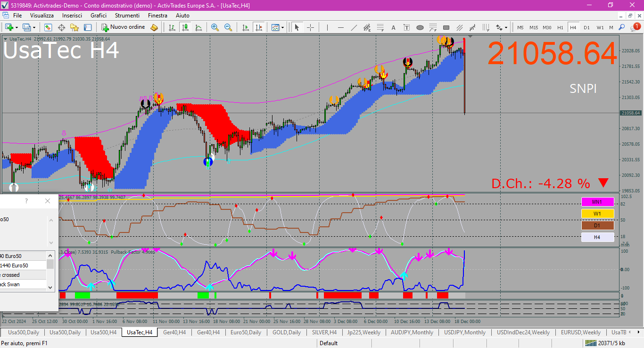
Task: Open the Profiles toolbar icon
Action: click(26, 27)
